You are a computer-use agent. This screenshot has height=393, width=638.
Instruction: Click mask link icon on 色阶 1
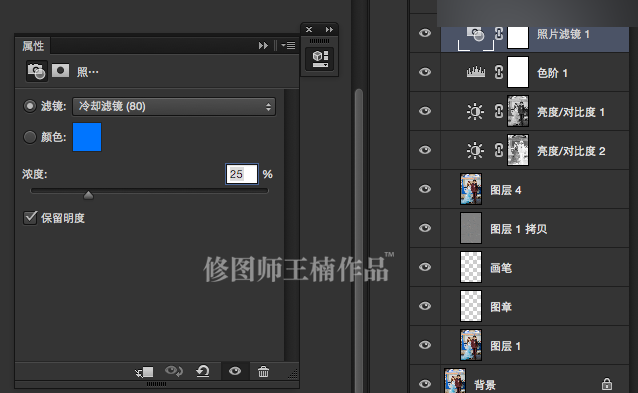click(x=499, y=72)
